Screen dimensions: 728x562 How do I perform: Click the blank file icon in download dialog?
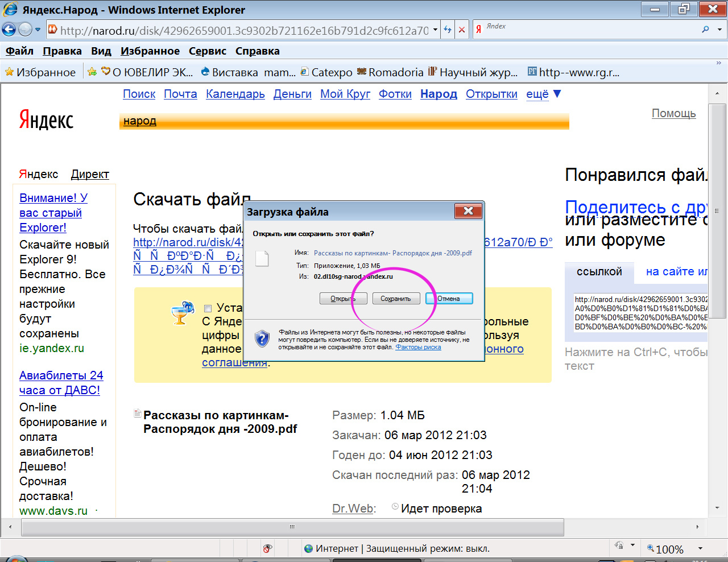262,258
